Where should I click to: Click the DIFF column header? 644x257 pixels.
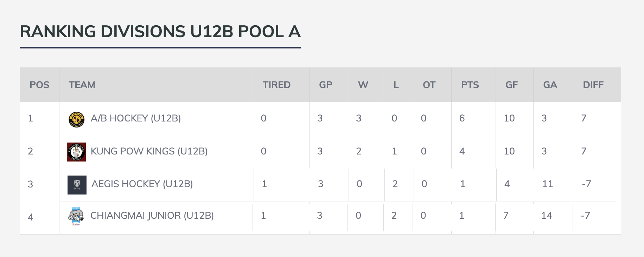(593, 85)
